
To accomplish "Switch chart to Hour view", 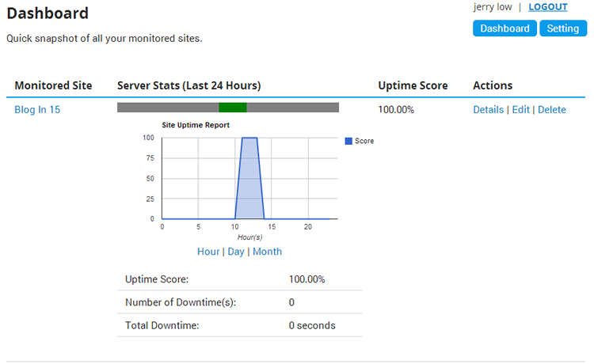I will pyautogui.click(x=208, y=252).
